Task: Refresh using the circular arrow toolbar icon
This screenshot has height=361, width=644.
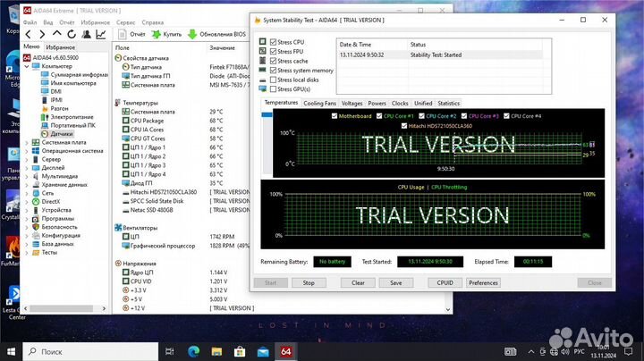Action: (x=72, y=35)
